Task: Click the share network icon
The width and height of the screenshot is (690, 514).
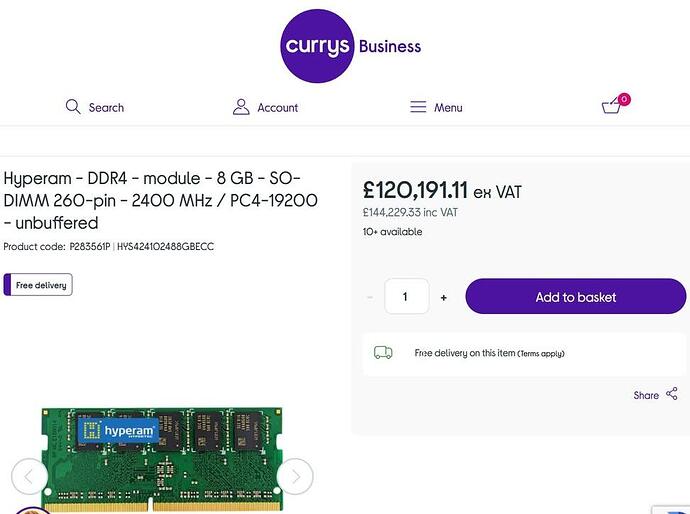Action: click(672, 394)
